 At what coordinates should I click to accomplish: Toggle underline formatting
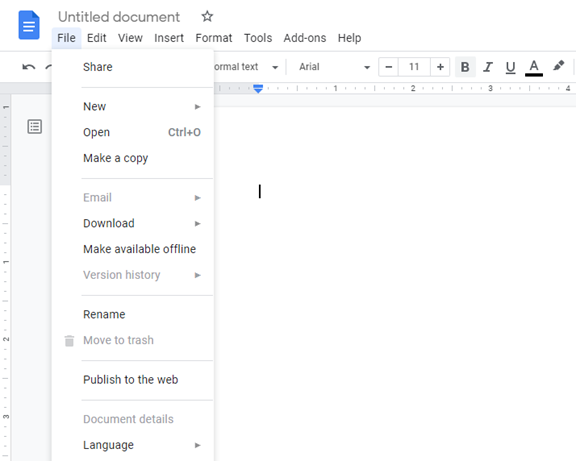(x=510, y=67)
